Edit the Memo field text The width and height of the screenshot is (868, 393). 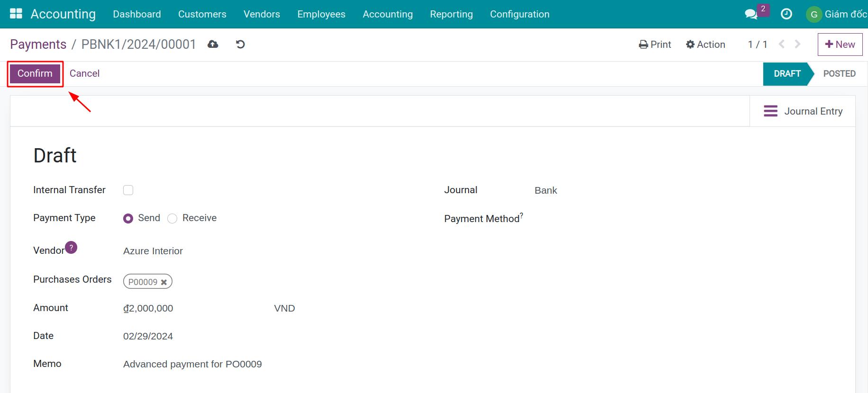coord(192,364)
